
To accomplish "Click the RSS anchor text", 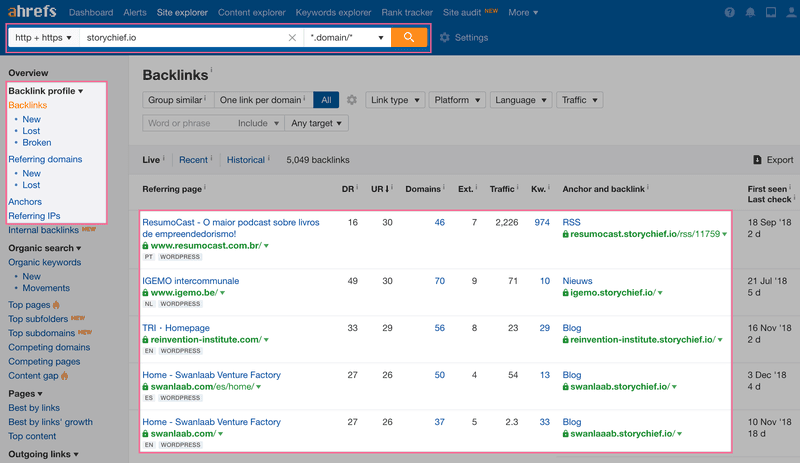I will click(571, 223).
